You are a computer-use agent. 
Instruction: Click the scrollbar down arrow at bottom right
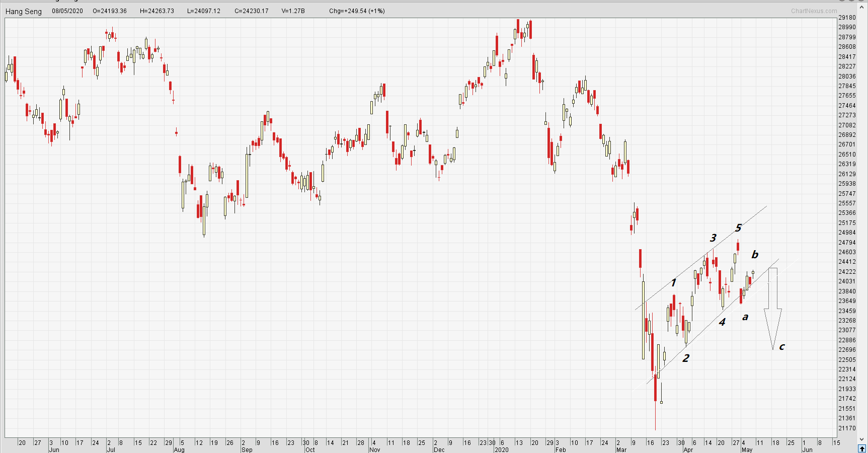click(863, 439)
